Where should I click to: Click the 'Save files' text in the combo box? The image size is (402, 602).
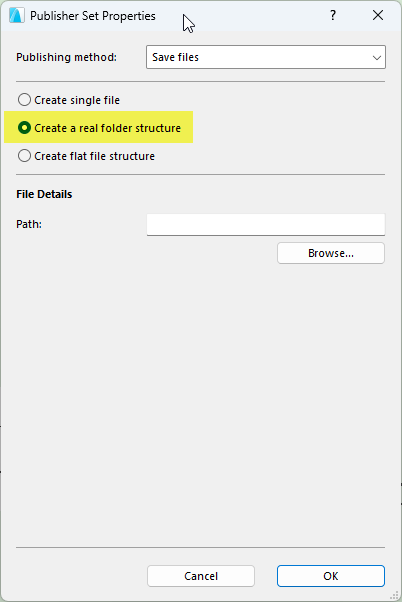[175, 57]
